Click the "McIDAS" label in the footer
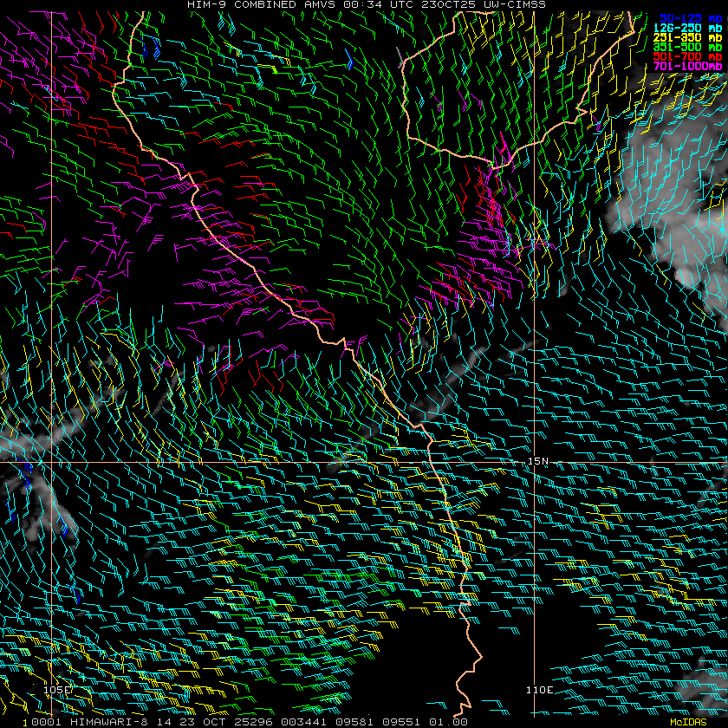This screenshot has height=728, width=728. 688,722
